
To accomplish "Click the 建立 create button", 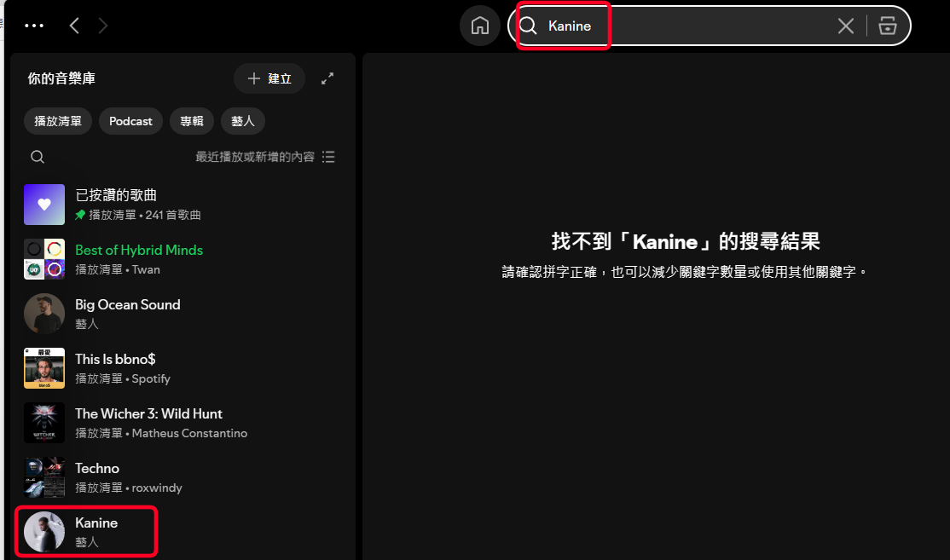I will click(269, 78).
